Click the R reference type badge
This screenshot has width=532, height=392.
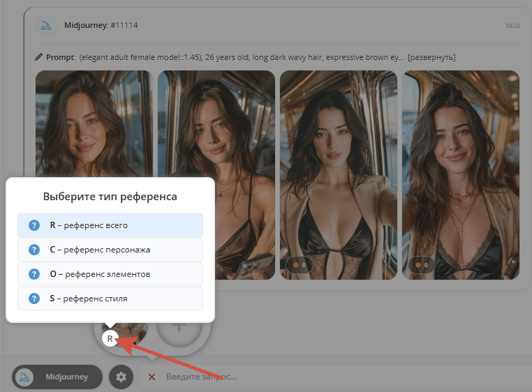110,338
